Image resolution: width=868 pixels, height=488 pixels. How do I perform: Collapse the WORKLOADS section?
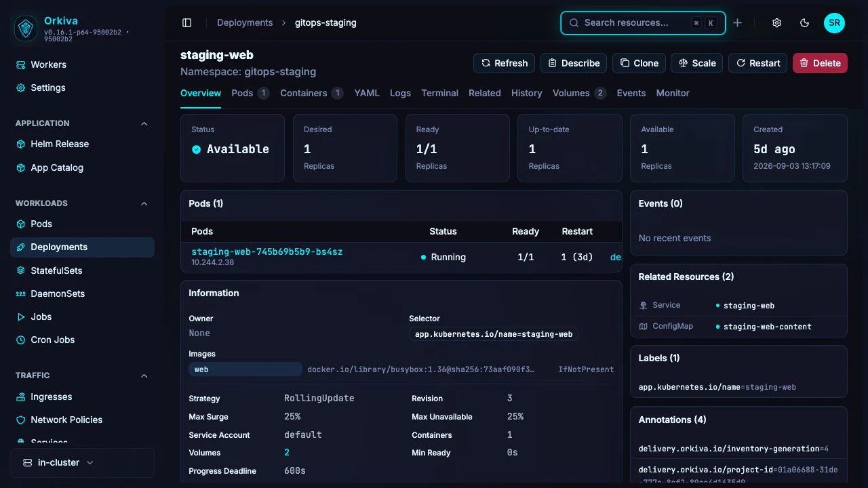[144, 203]
